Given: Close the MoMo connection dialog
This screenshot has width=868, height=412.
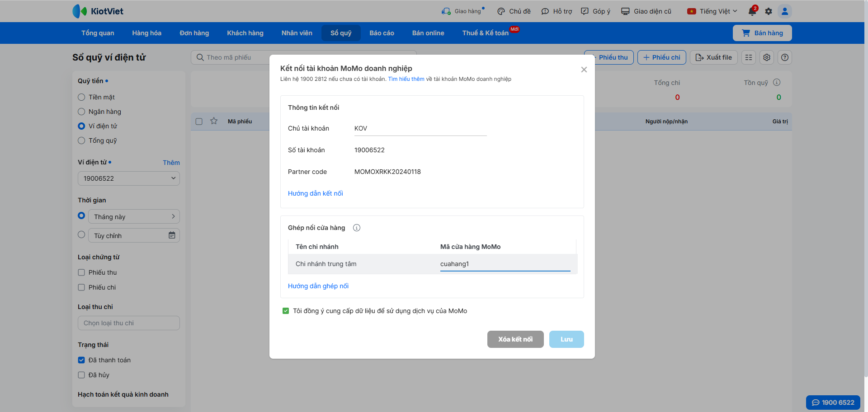Looking at the screenshot, I should click(x=584, y=70).
